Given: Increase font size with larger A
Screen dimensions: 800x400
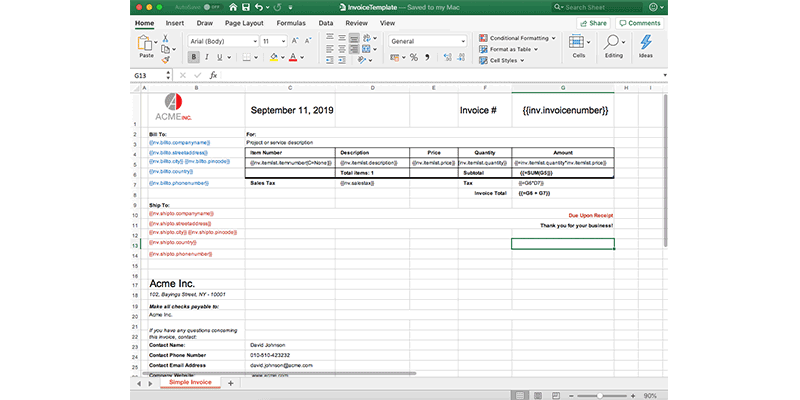Looking at the screenshot, I should [x=295, y=41].
